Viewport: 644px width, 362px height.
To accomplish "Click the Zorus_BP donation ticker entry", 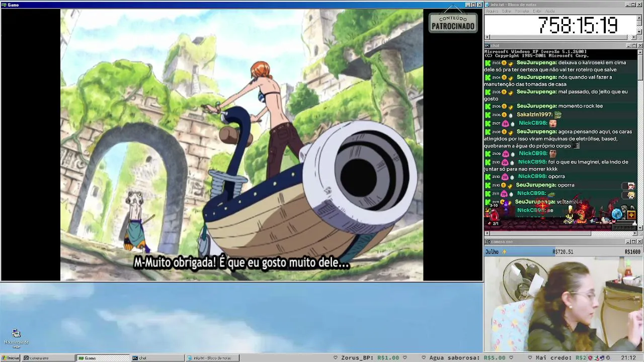I will click(371, 358).
